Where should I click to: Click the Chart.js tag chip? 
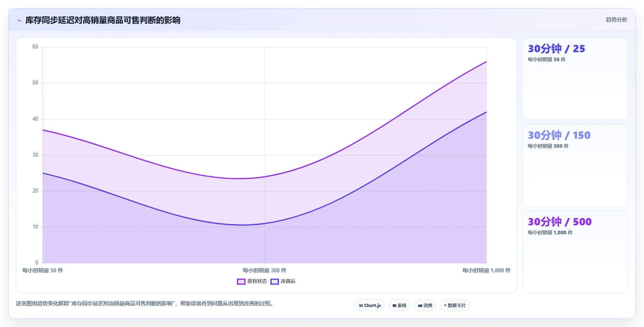pos(370,305)
